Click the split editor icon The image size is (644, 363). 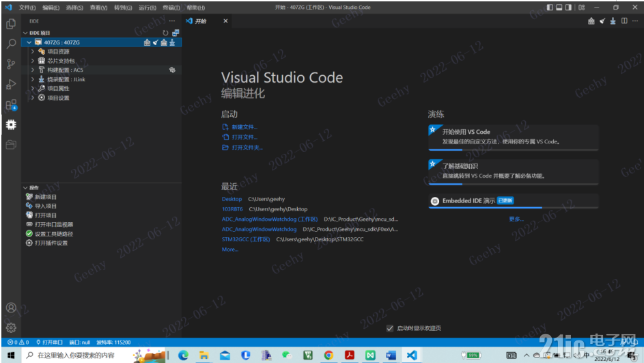[624, 21]
